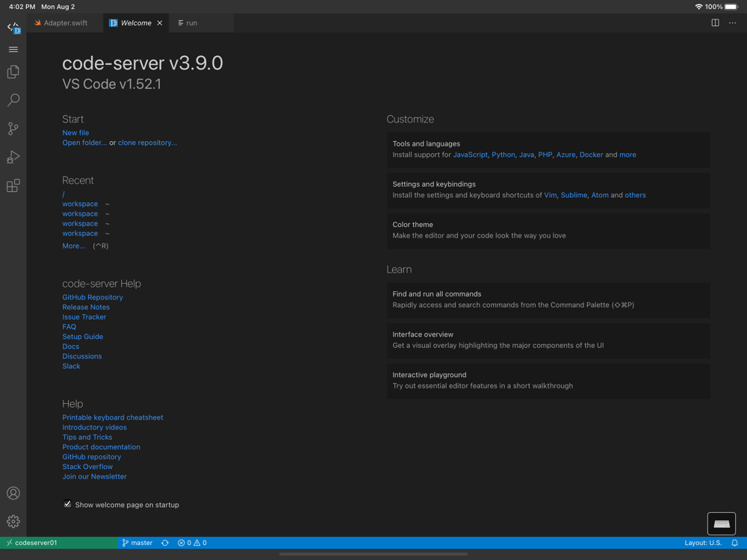Show the on-screen keyboard button
This screenshot has width=747, height=560.
tap(722, 524)
